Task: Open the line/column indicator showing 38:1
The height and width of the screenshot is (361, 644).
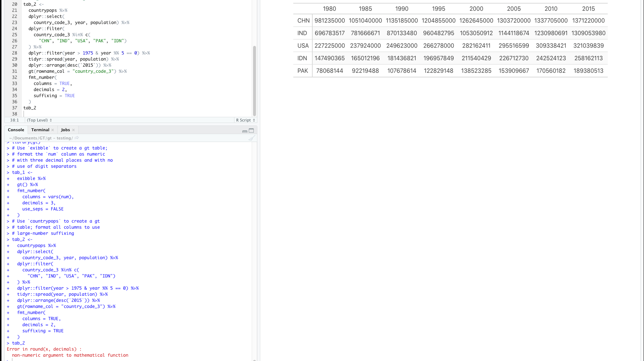Action: (14, 120)
